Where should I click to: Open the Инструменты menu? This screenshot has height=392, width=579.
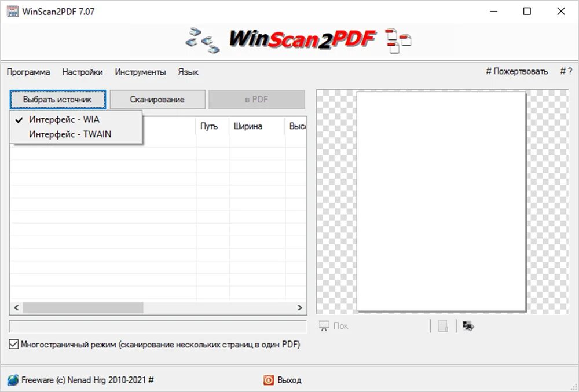point(140,72)
